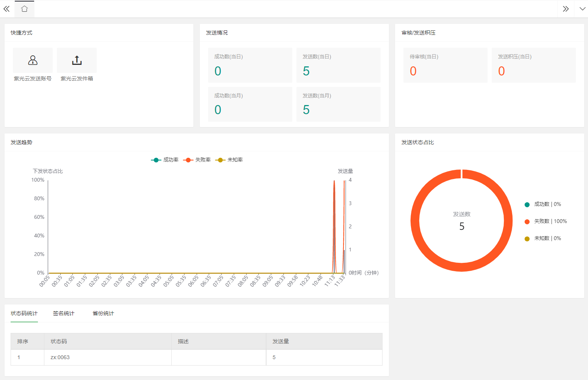Switch to the 省份统计 tab

(x=103, y=313)
